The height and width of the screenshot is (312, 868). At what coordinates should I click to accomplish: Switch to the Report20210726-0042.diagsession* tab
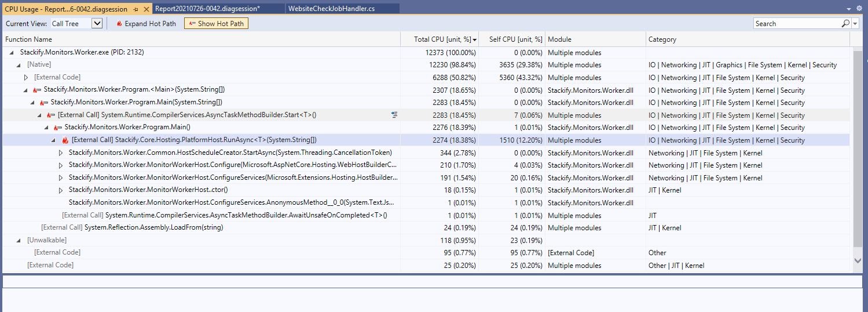click(207, 9)
